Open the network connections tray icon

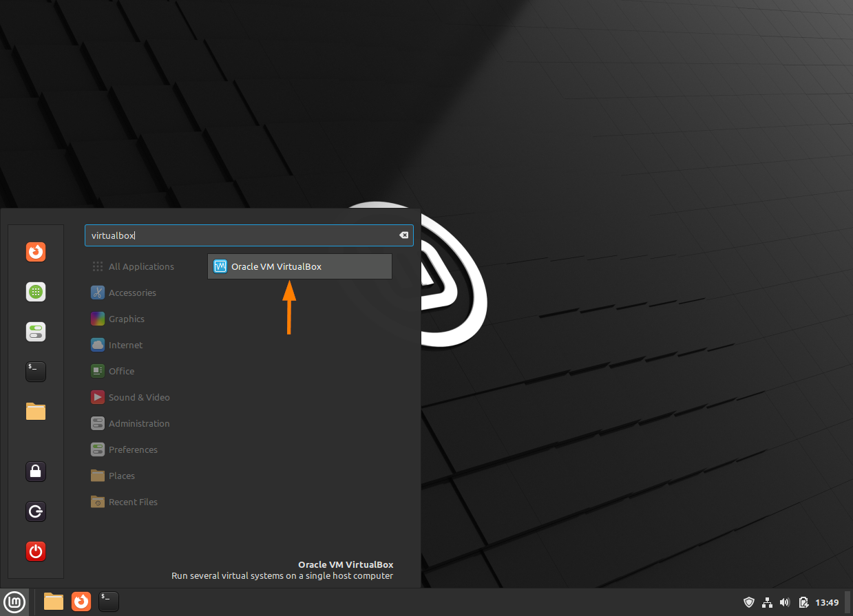coord(767,602)
